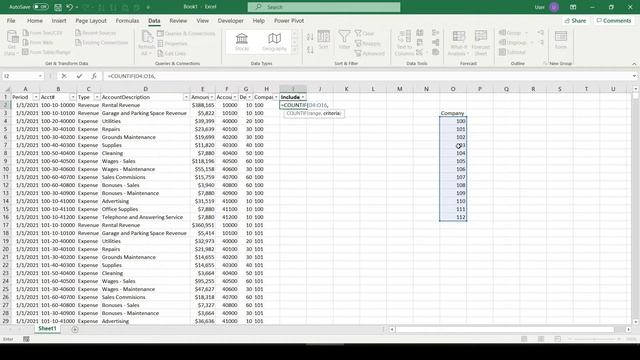Click inside the formula bar
Screen dimensions: 640x360
tap(367, 76)
